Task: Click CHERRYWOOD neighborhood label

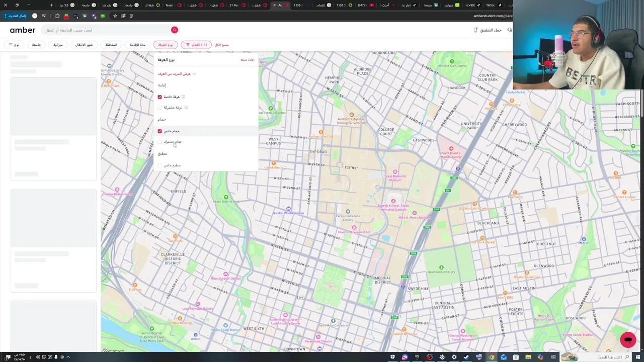Action: 514,125
